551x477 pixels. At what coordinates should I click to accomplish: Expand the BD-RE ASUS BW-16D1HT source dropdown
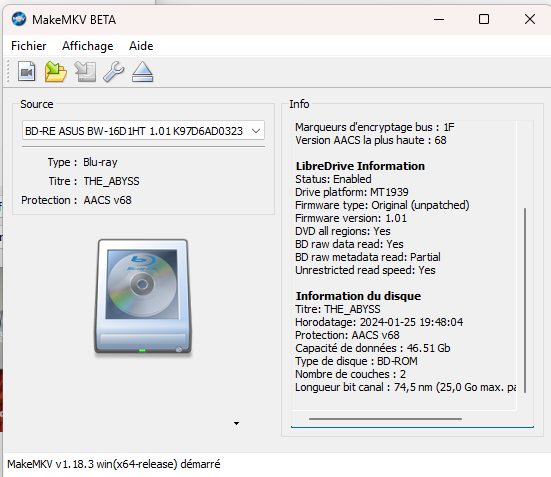pyautogui.click(x=143, y=131)
